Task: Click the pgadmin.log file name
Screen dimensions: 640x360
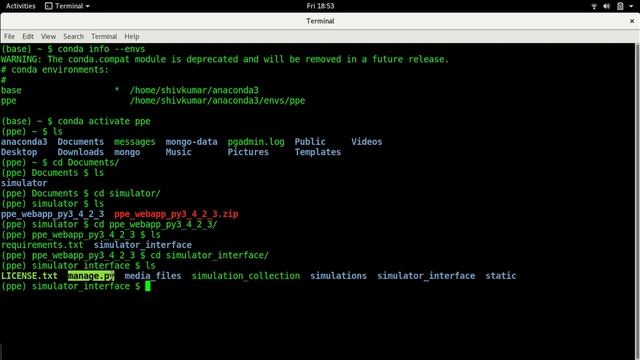Action: pyautogui.click(x=256, y=142)
